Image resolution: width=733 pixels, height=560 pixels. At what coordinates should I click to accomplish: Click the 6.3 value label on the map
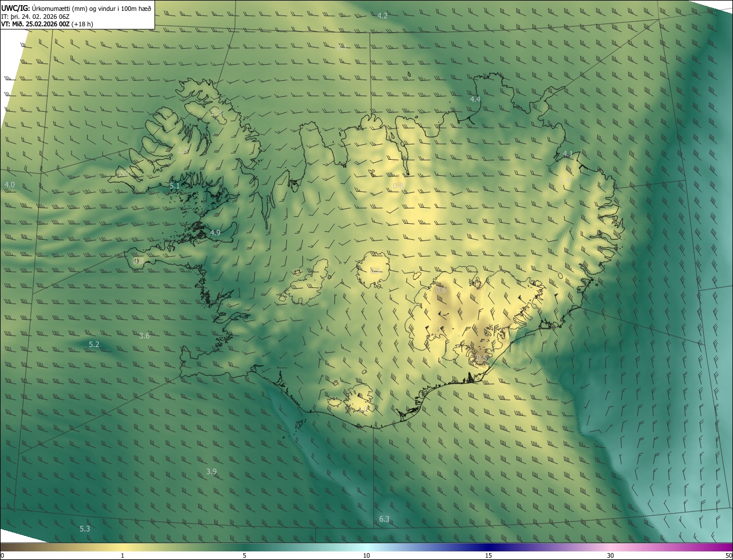click(x=384, y=519)
